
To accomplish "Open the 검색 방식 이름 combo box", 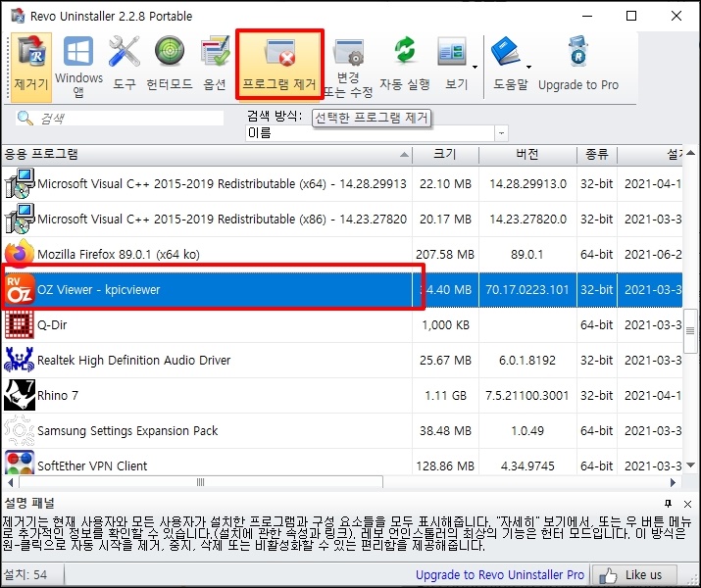I will [x=376, y=133].
